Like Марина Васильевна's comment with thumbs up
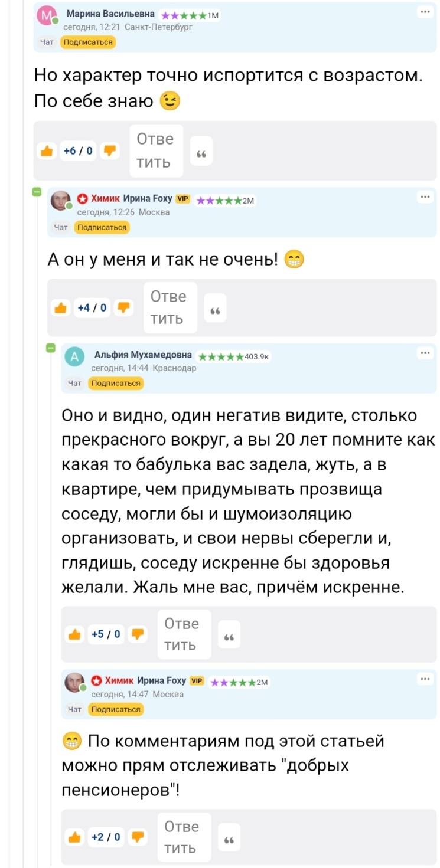This screenshot has height=868, width=440. pos(46,151)
